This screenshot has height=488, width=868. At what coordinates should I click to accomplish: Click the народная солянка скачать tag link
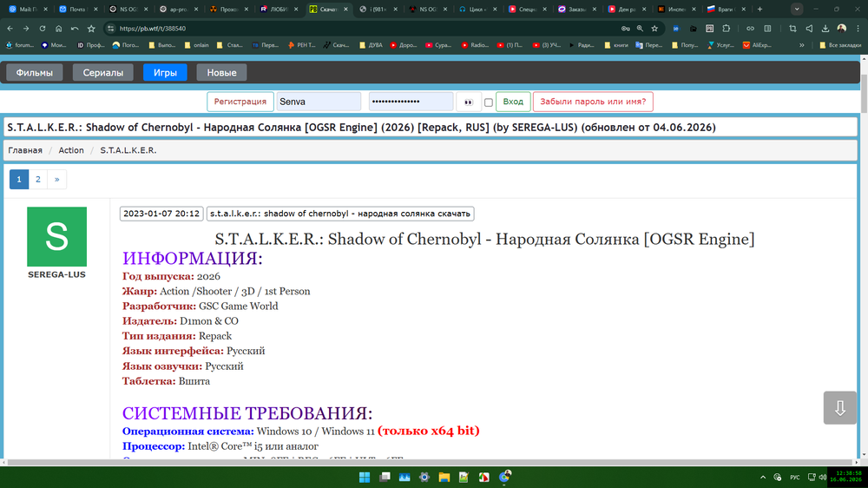click(340, 214)
